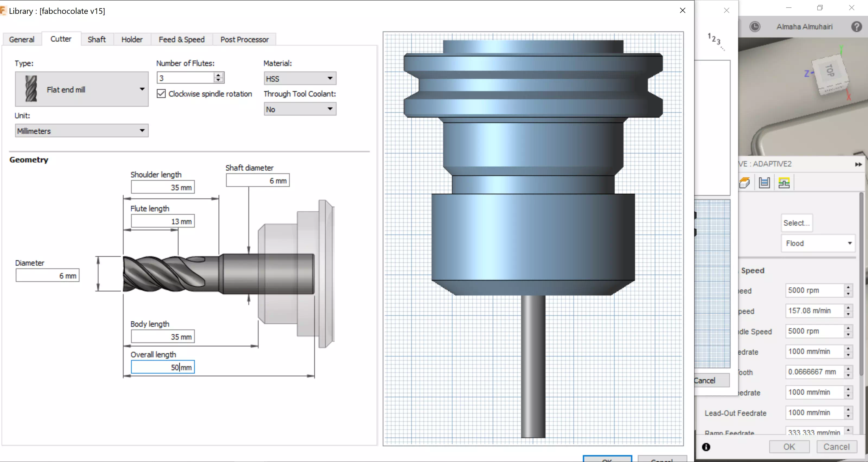Open the Heights tab icon
This screenshot has width=868, height=462.
tap(764, 183)
